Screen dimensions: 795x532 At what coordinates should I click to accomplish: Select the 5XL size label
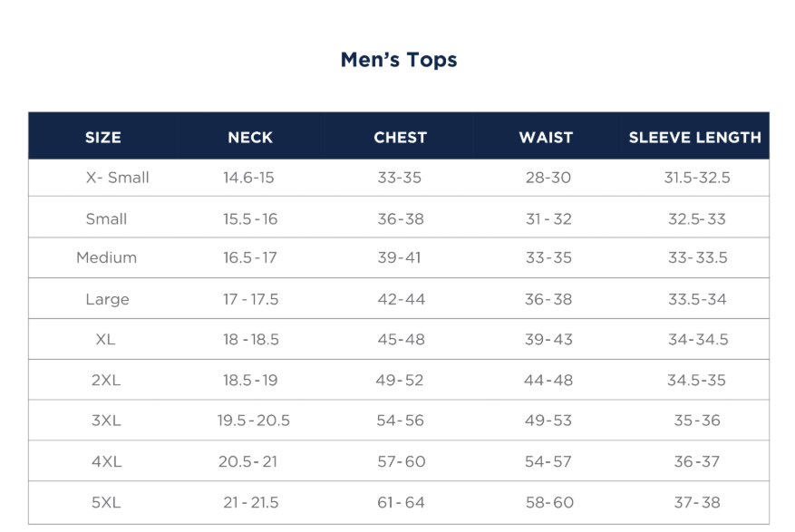[x=106, y=503]
